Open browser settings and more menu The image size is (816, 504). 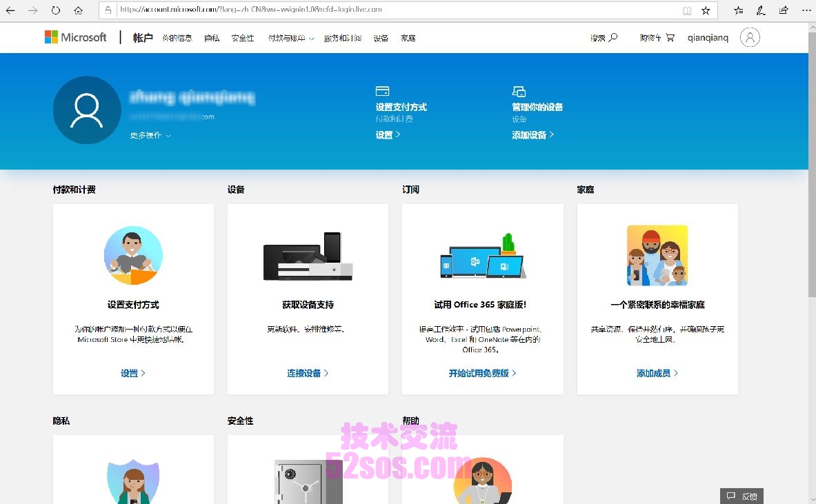tap(806, 10)
